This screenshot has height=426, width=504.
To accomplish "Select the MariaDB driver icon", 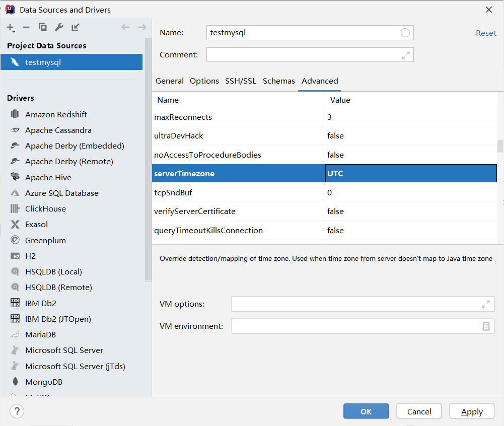I will (x=16, y=334).
